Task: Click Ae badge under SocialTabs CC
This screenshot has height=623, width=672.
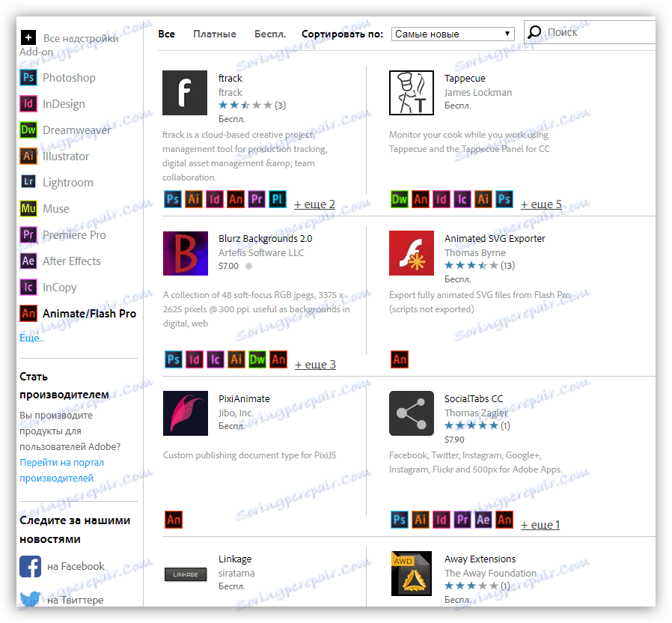Action: tap(483, 520)
